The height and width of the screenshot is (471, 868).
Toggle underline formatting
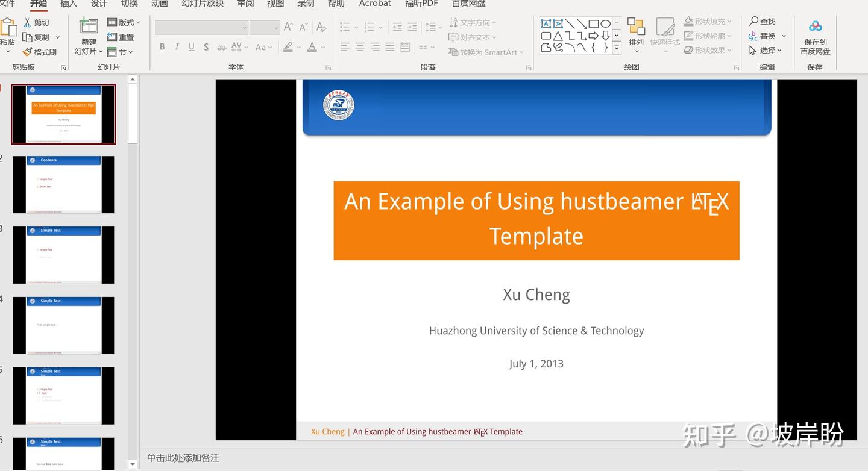[x=191, y=46]
